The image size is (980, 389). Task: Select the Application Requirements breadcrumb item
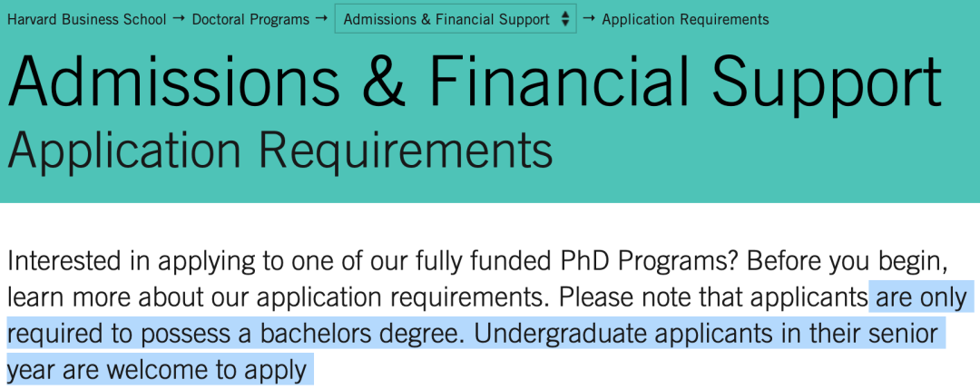(x=685, y=19)
